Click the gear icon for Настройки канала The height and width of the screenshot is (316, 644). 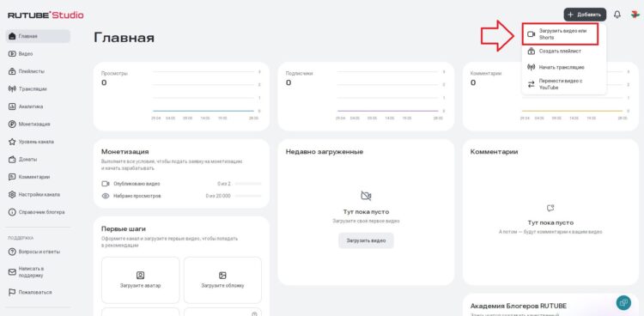(x=12, y=194)
